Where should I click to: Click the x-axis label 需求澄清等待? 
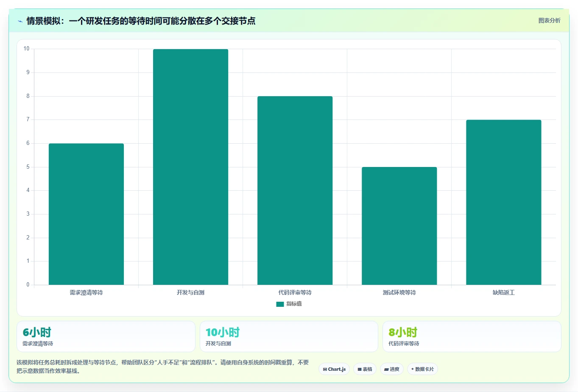[86, 292]
